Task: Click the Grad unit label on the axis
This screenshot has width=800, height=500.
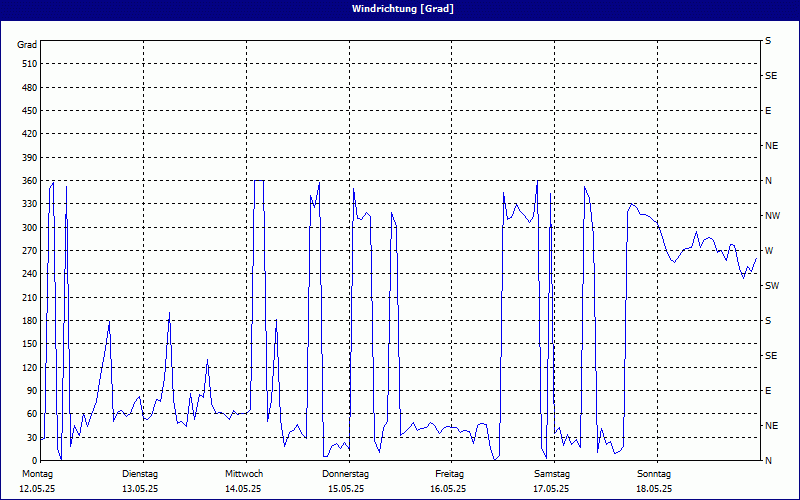Action: pos(27,45)
